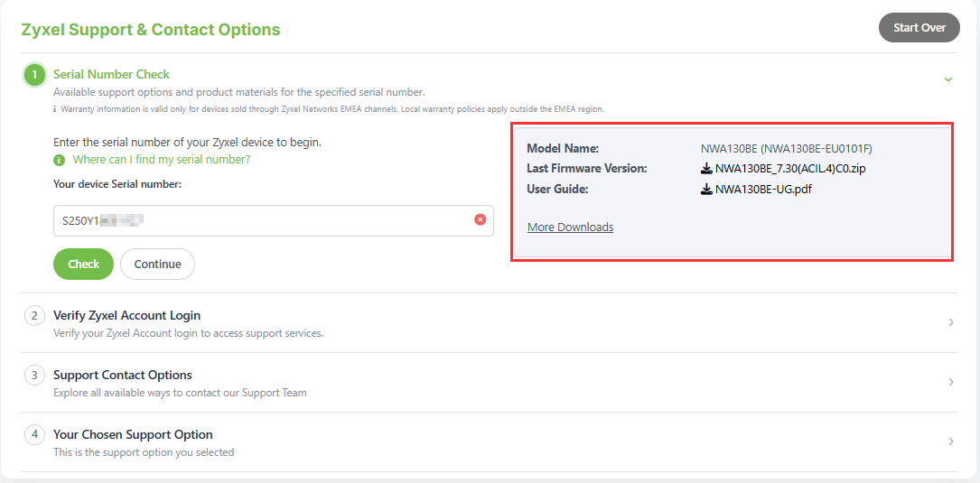Open the Serial Number Check heading
Image resolution: width=980 pixels, height=483 pixels.
(x=111, y=74)
